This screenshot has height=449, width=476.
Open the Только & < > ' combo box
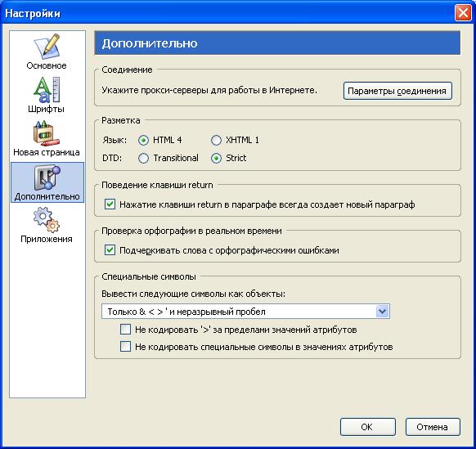point(245,311)
